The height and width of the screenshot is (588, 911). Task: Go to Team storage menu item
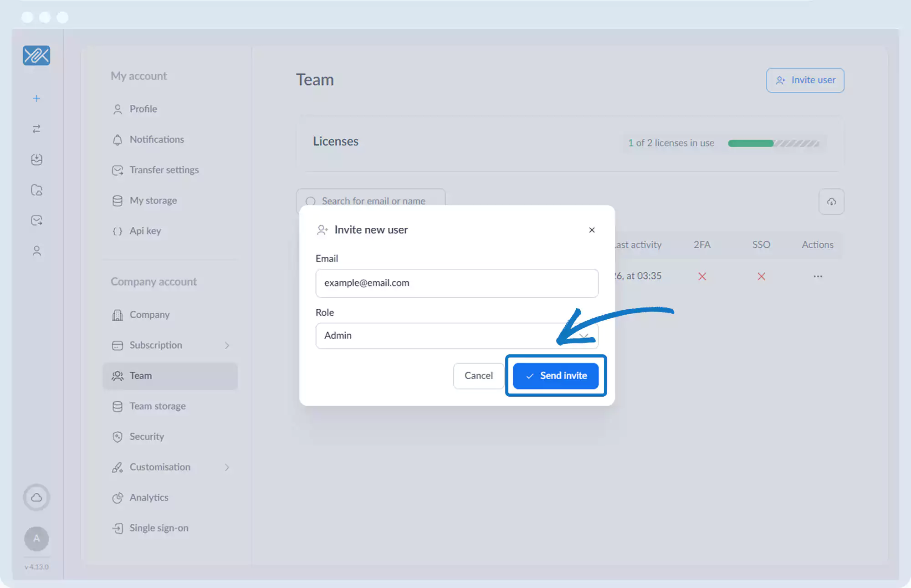coord(157,406)
